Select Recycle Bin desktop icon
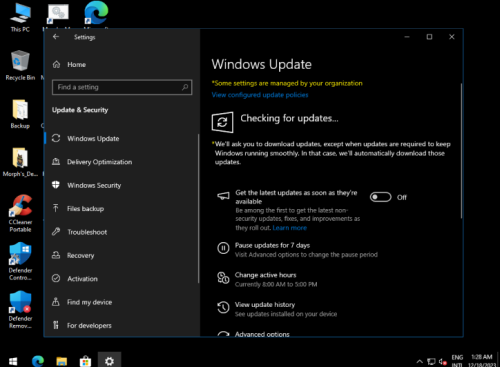 20,65
